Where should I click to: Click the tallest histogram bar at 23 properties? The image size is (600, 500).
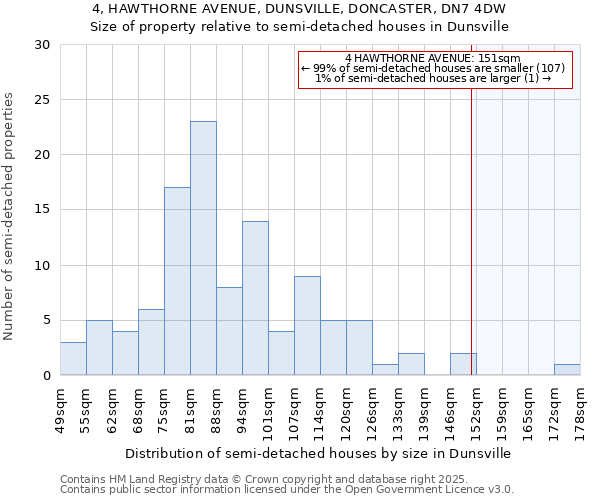coord(203,248)
